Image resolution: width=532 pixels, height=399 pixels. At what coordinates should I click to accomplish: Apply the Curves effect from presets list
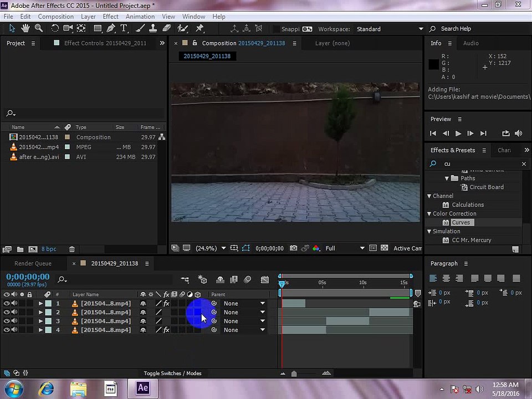pyautogui.click(x=461, y=223)
